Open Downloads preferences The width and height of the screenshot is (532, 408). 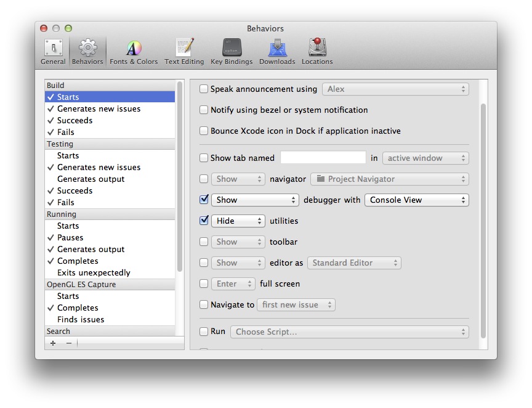[277, 52]
